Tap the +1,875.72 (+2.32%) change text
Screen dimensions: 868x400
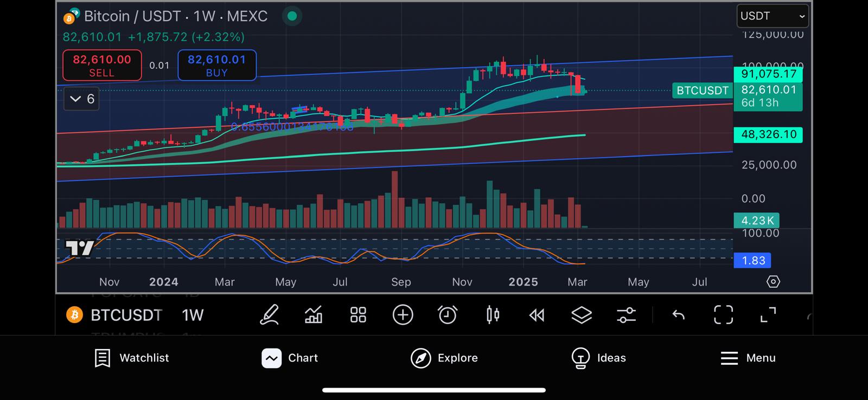186,37
